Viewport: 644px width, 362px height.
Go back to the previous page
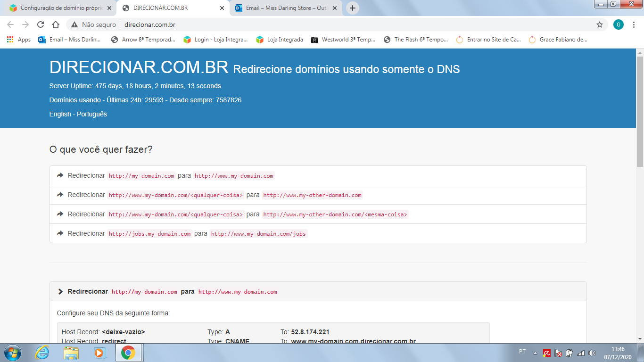[10, 25]
